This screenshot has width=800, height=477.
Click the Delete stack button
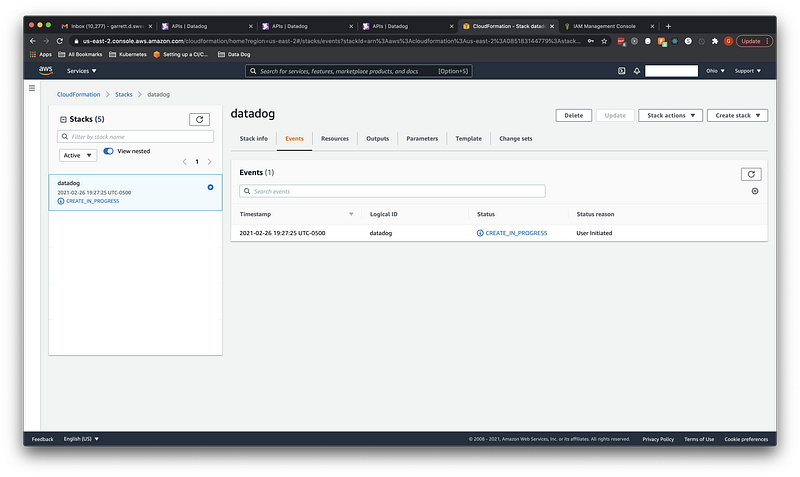click(x=573, y=115)
